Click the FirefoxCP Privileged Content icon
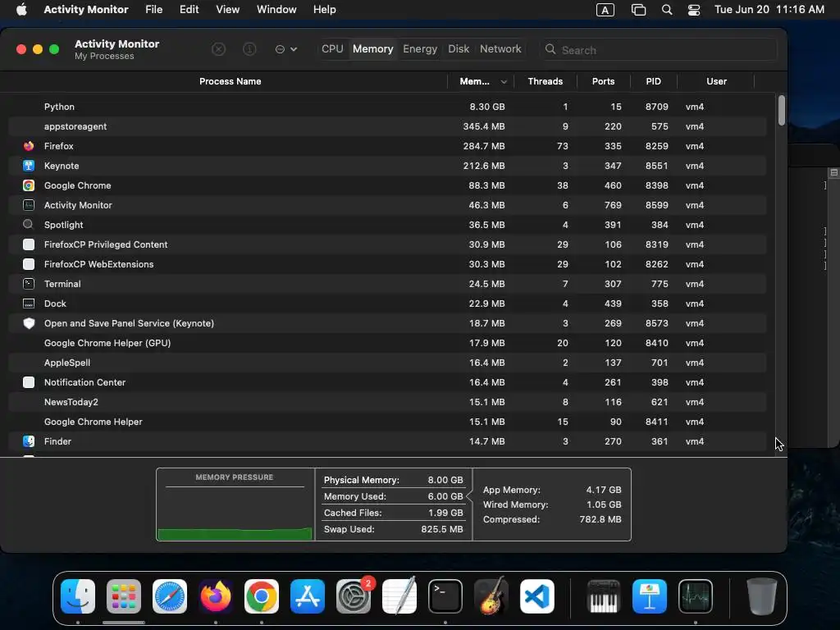840x630 pixels. click(29, 244)
